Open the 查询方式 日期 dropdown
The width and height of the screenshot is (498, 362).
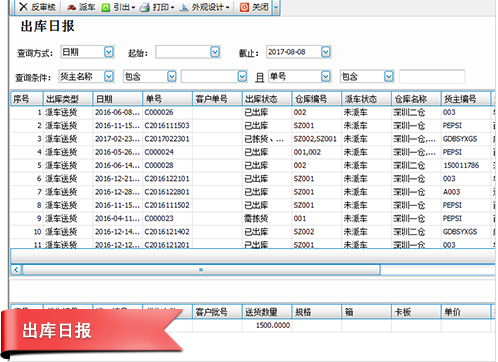(109, 52)
